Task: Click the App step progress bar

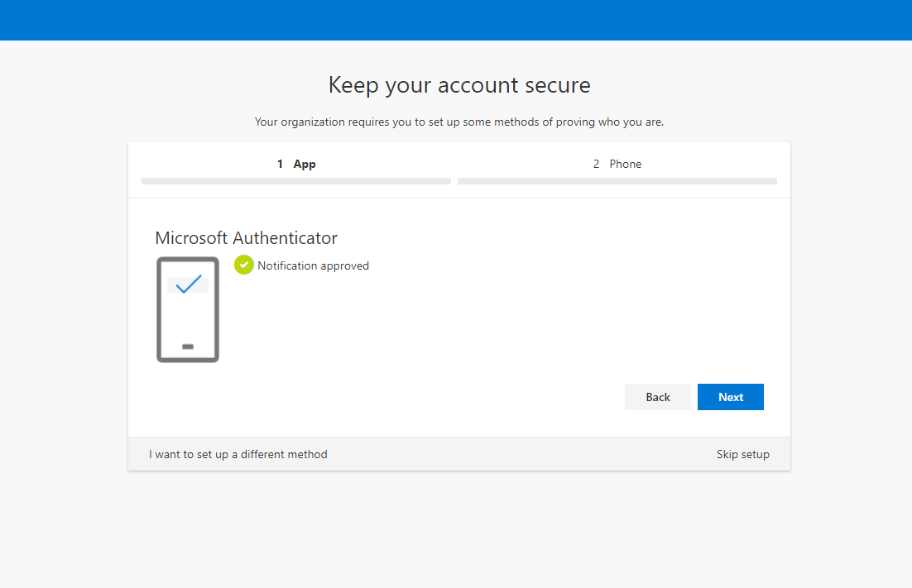Action: click(x=296, y=181)
